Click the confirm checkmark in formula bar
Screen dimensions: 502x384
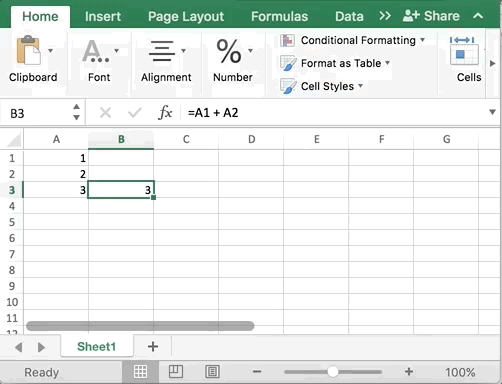tap(135, 113)
